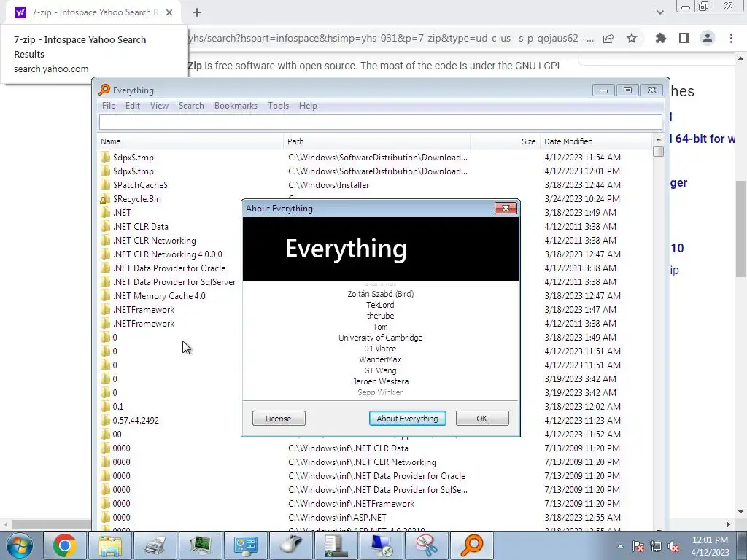Viewport: 747px width, 560px height.
Task: Open the Bookmarks menu in Everything
Action: click(236, 106)
